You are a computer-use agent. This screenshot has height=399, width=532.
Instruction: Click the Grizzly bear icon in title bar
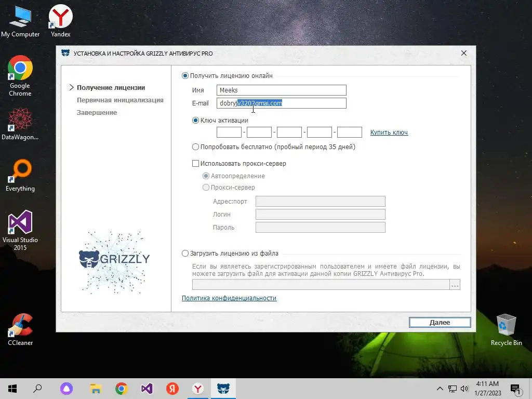click(x=65, y=53)
